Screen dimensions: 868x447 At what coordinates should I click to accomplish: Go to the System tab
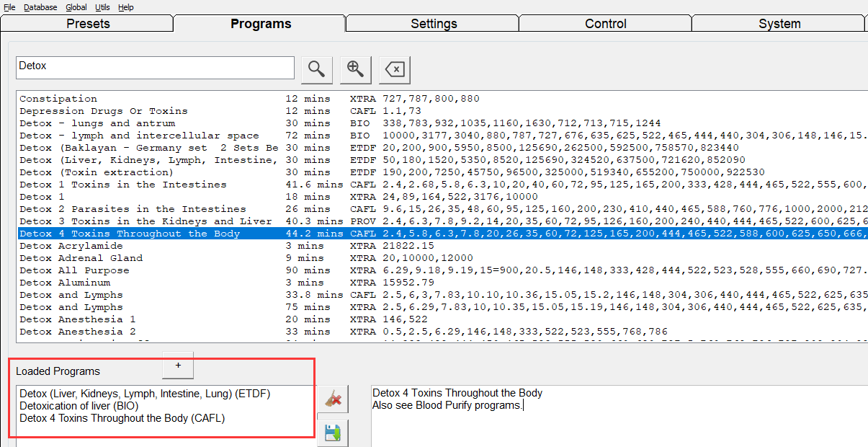[779, 24]
